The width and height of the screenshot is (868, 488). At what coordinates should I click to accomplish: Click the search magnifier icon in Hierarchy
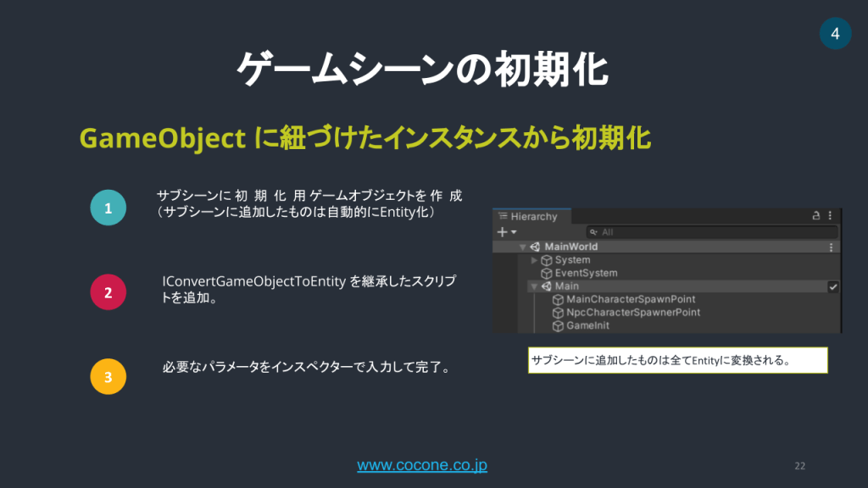pos(593,232)
